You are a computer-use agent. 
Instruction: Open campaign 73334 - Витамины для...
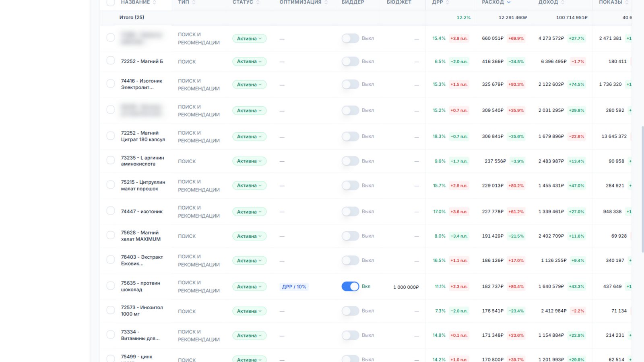tap(140, 335)
